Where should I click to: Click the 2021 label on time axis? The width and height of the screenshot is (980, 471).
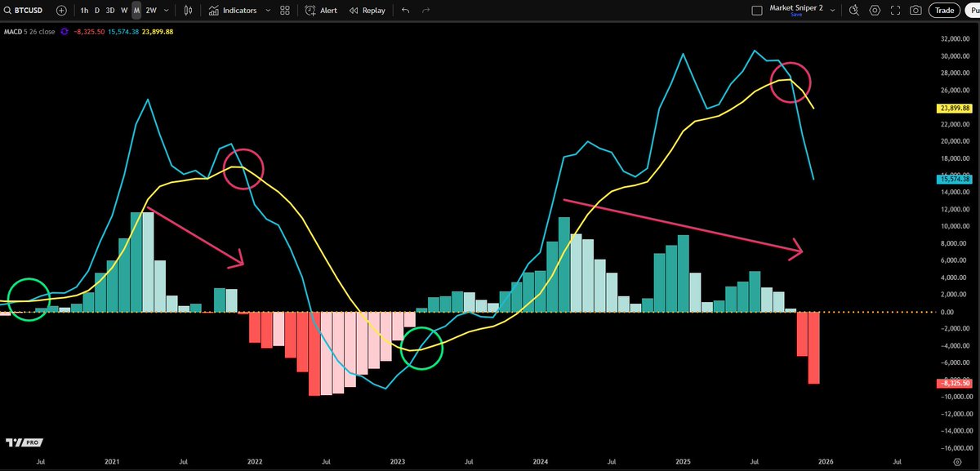[x=113, y=461]
